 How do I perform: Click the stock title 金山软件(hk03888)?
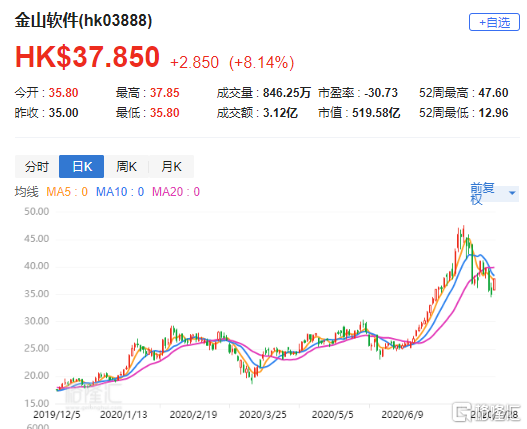click(x=83, y=21)
